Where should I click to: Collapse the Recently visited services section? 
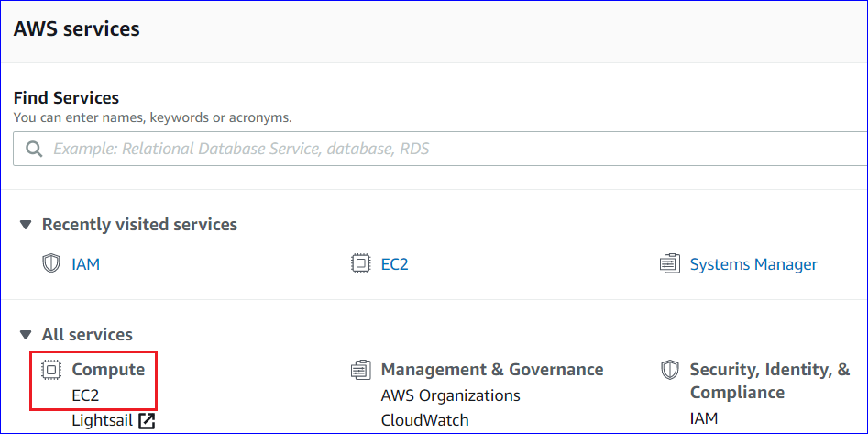click(x=26, y=225)
